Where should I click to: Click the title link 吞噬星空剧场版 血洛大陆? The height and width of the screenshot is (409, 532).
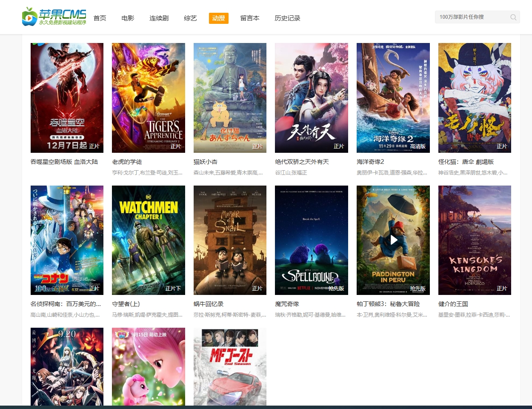[x=64, y=162]
